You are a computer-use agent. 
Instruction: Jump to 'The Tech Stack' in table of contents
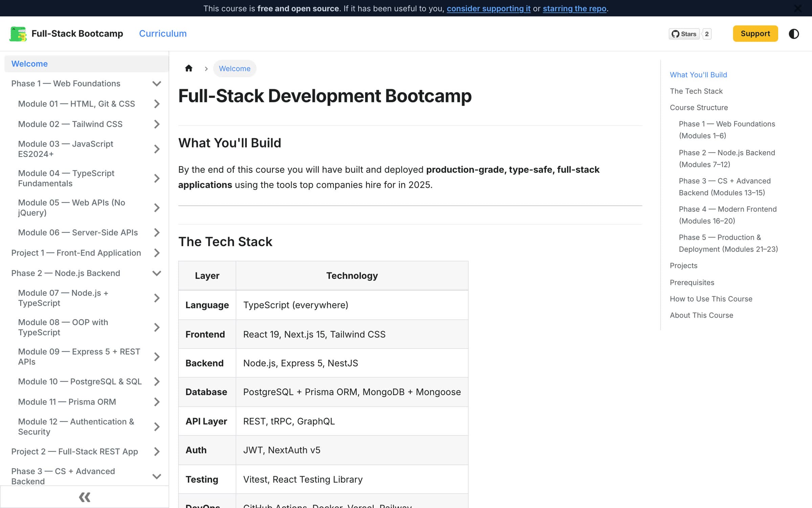click(696, 91)
